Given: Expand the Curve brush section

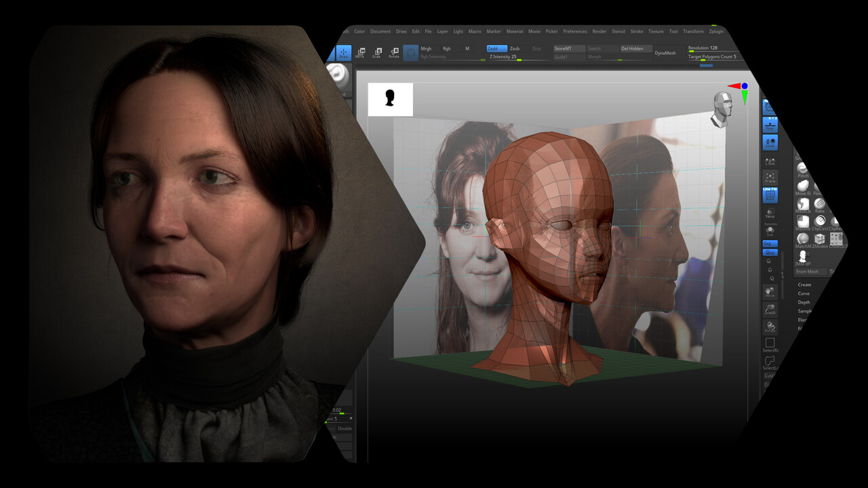Looking at the screenshot, I should [804, 293].
